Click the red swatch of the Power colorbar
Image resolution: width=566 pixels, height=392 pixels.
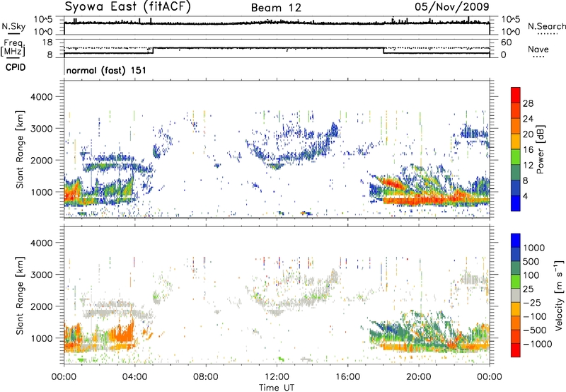click(516, 95)
